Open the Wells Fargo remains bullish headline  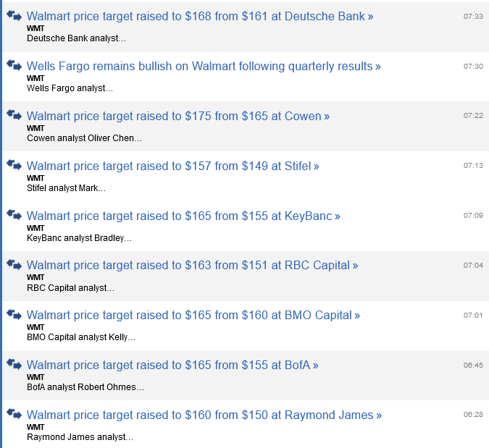tap(199, 66)
